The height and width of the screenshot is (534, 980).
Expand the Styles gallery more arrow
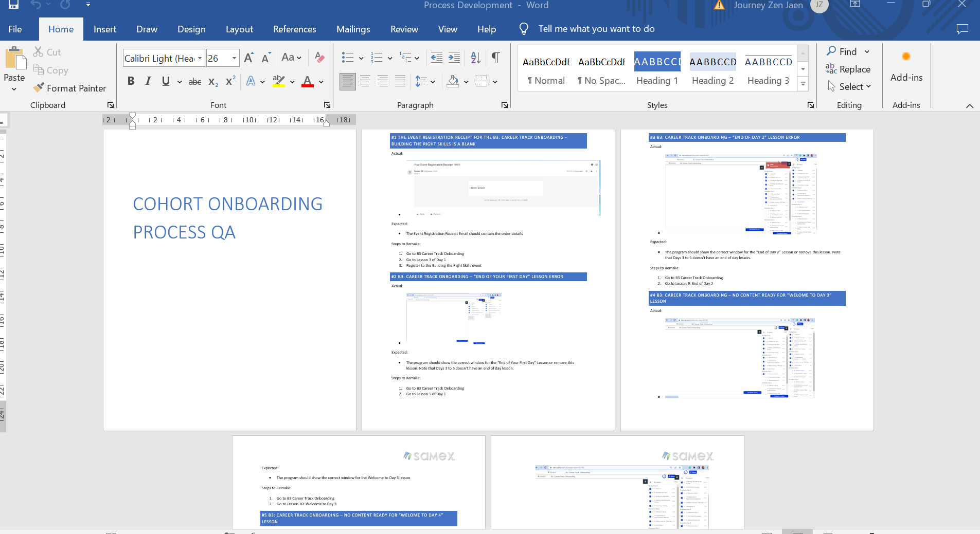803,84
